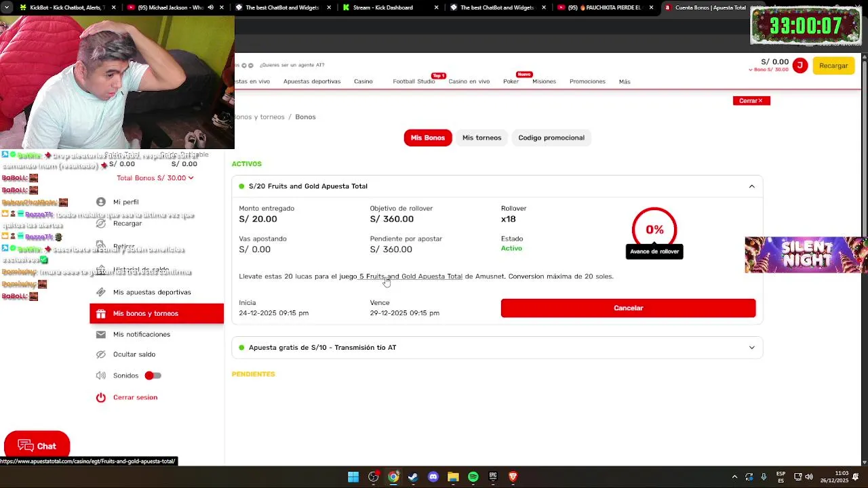Viewport: 868px width, 488px height.
Task: Click ¿Quieres ser un agente AT? link
Action: click(x=292, y=65)
